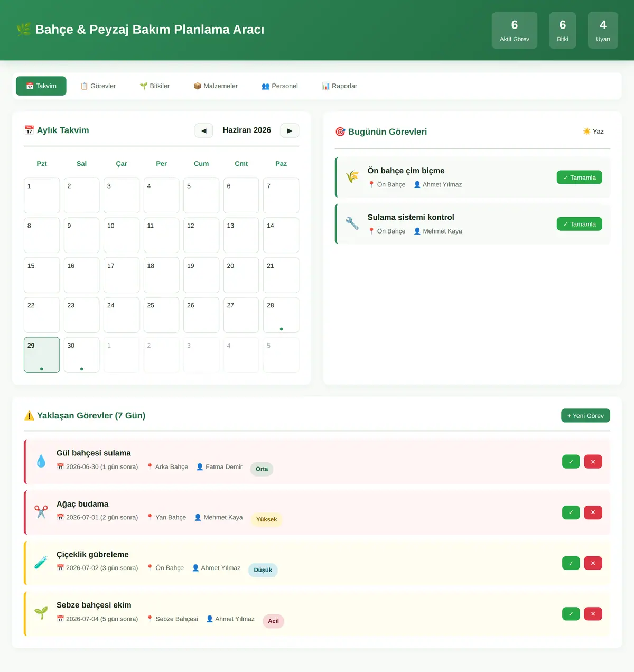Click the wrench icon for Sulama sistemi kontrol

coord(352,223)
